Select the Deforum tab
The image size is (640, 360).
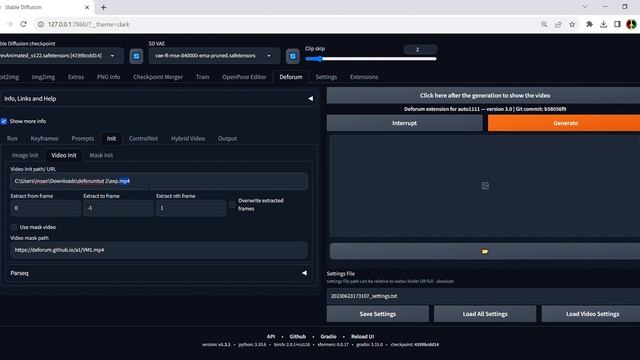coord(291,77)
